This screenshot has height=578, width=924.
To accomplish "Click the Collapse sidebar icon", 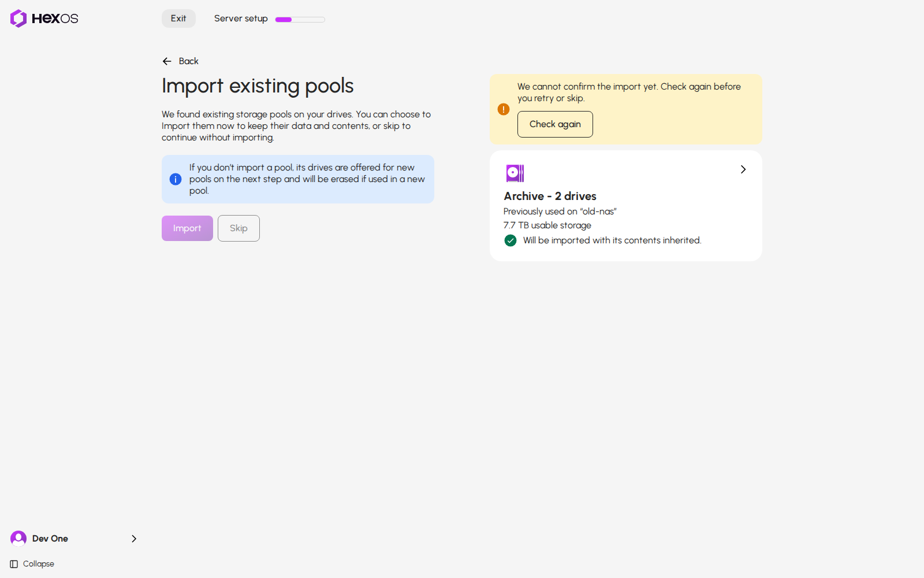I will point(14,564).
